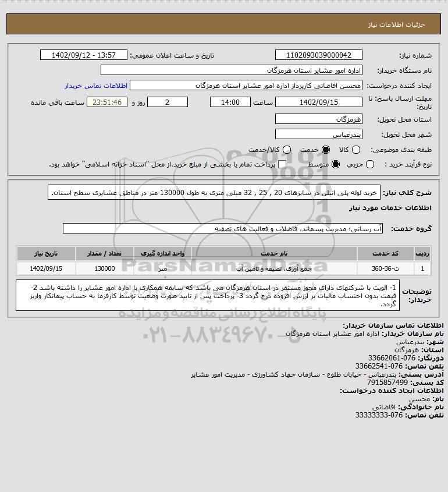
Task: Click the کد خدمت column header
Action: click(x=385, y=253)
